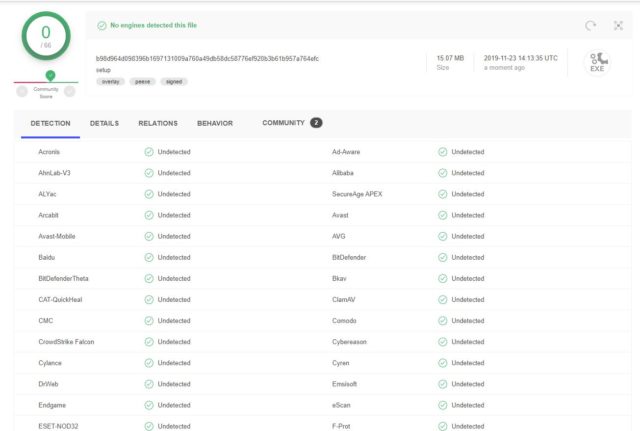Open the Behavior tab
Screen dimensions: 640x431
click(215, 123)
